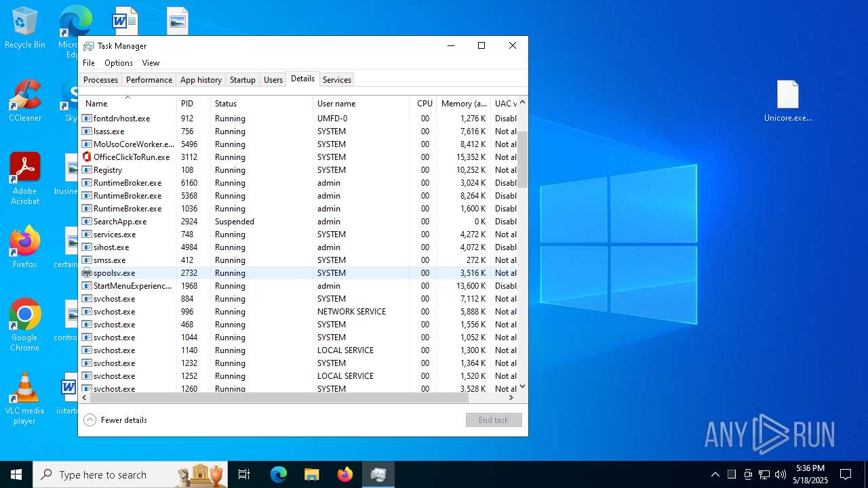Click the fontdrvhost.exe process icon

coord(87,118)
